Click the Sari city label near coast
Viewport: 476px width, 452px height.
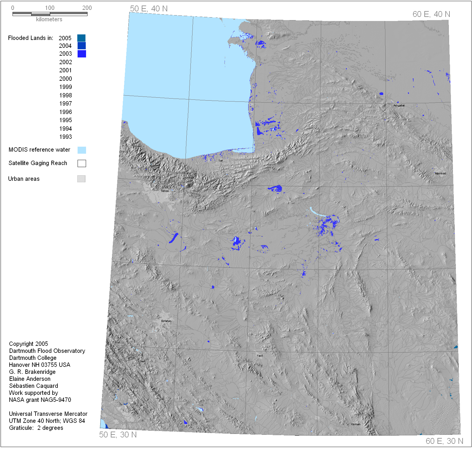221,161
